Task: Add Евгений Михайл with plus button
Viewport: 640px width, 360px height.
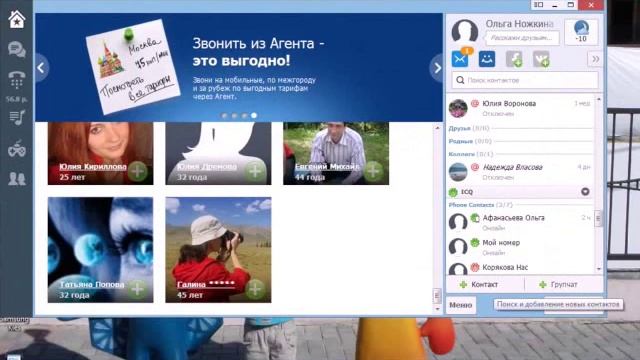Action: (373, 171)
